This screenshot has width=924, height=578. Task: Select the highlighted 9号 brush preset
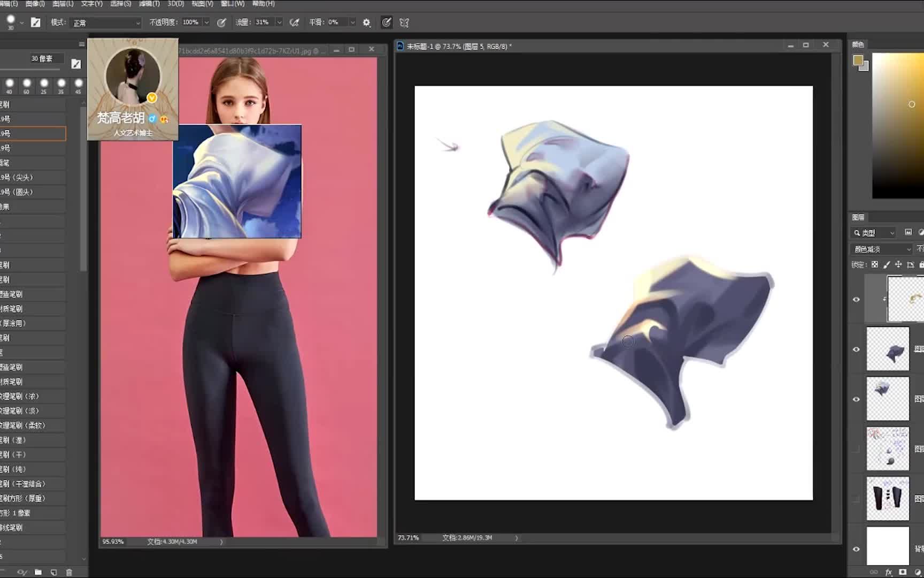[x=33, y=133]
